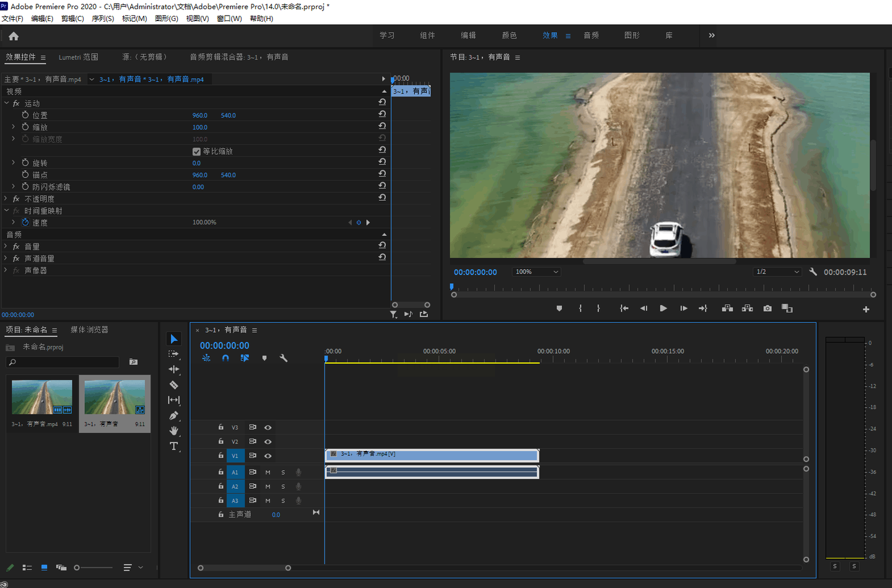
Task: Select the Razor tool
Action: [x=174, y=385]
